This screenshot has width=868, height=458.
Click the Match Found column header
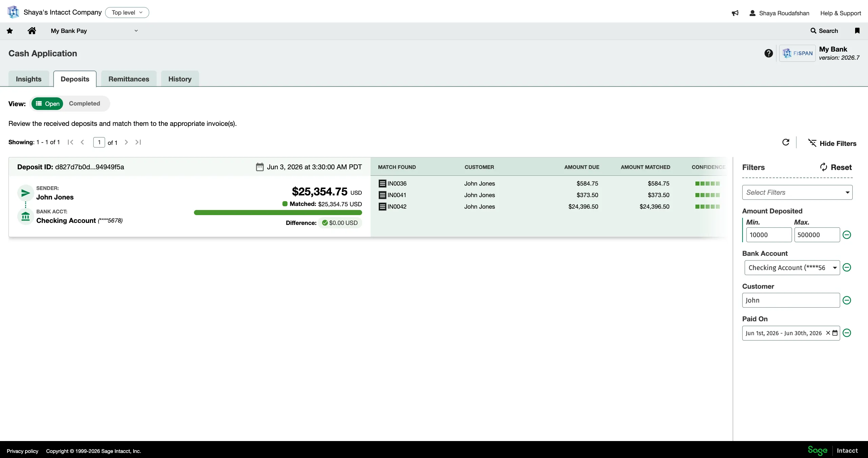click(397, 167)
